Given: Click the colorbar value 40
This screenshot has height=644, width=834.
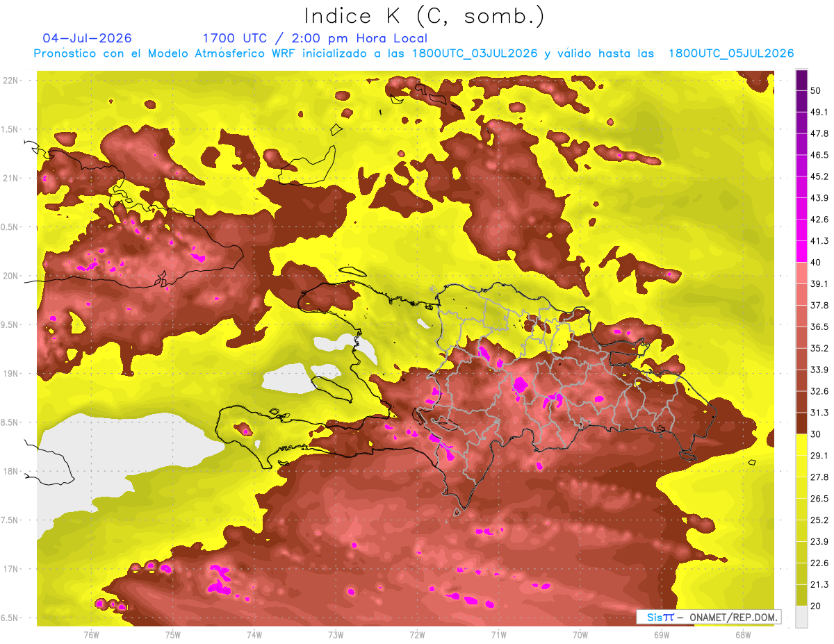Looking at the screenshot, I should coord(817,262).
